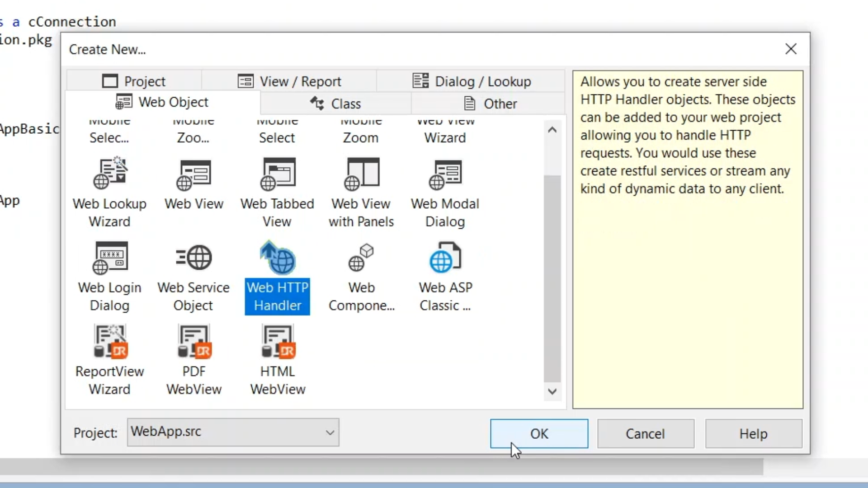
Task: Open the Class tab
Action: (335, 103)
